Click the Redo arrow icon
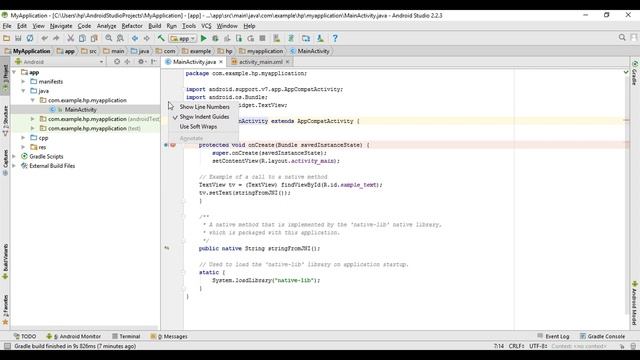Viewport: 640px width, 360px height. click(x=56, y=38)
